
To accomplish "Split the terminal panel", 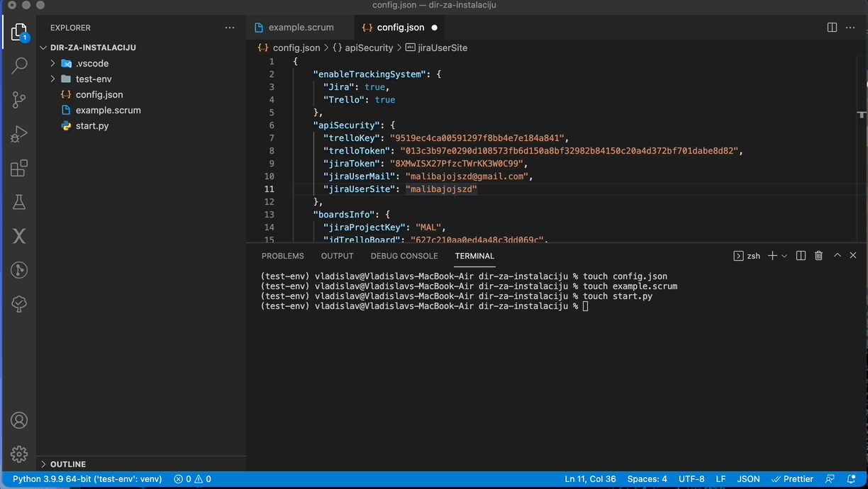I will point(801,256).
